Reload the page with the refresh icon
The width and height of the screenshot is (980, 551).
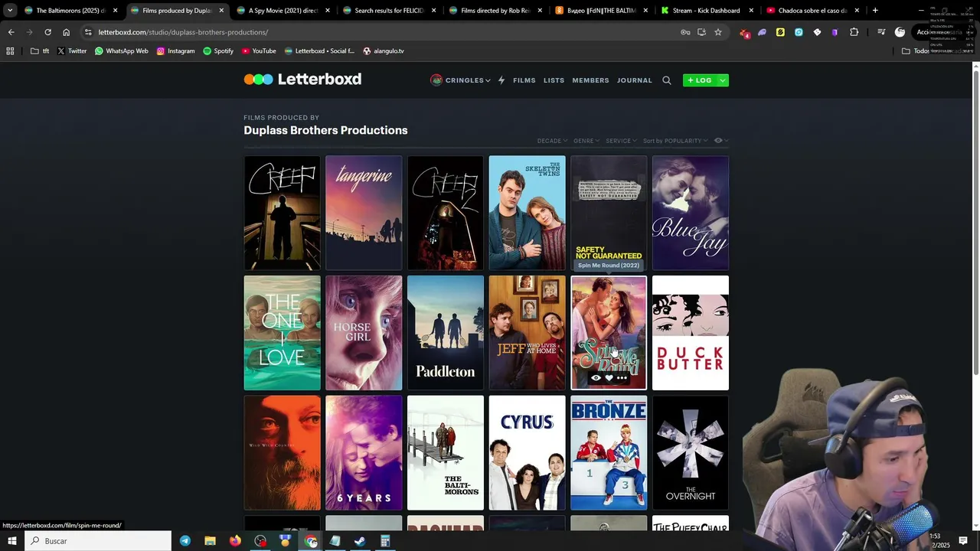click(47, 32)
